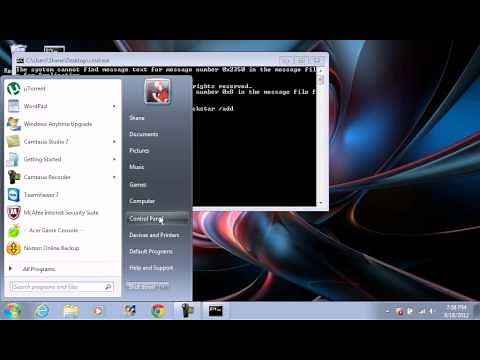Click scroll down arrow in Command Prompt
The height and width of the screenshot is (360, 480).
tap(321, 202)
